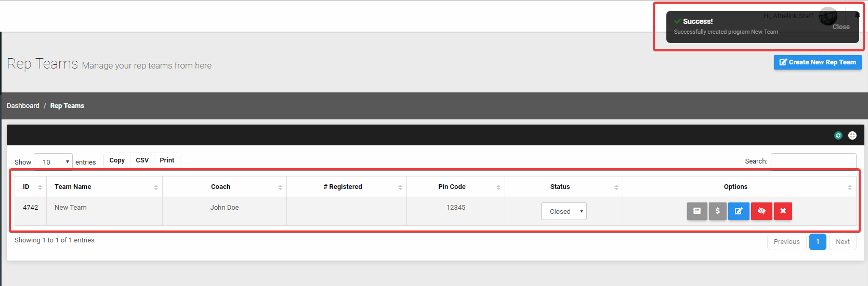Click the white fullscreen expand icon
This screenshot has width=868, height=286.
pyautogui.click(x=852, y=135)
